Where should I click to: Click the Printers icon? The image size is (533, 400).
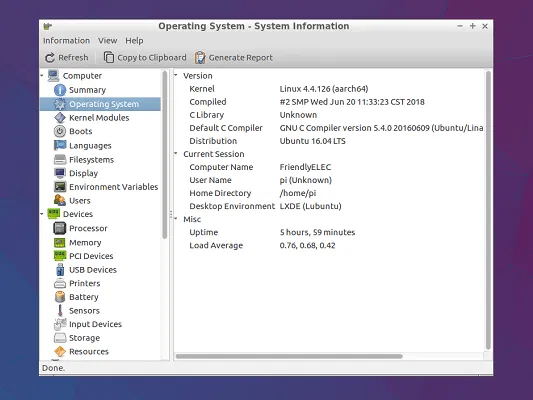point(60,283)
